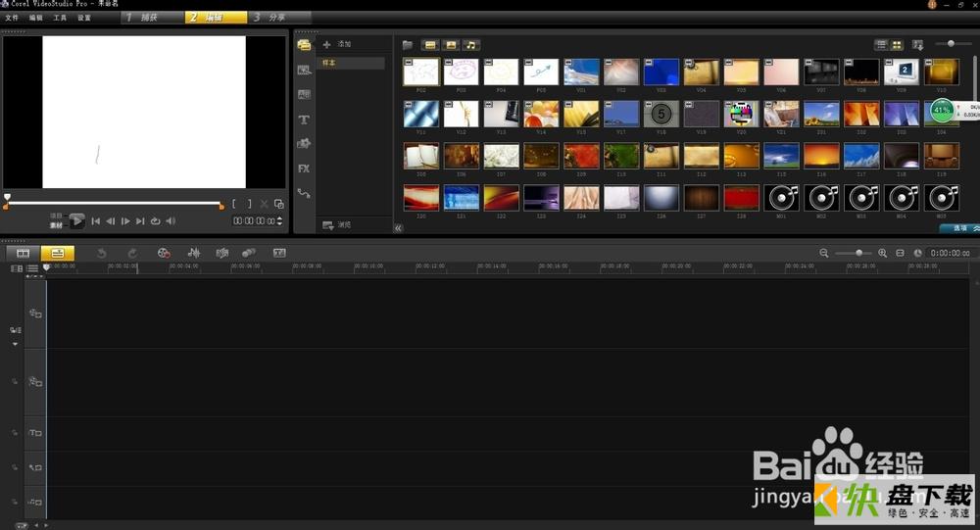
Task: Collapse library navigation panel with double arrow
Action: coord(398,228)
